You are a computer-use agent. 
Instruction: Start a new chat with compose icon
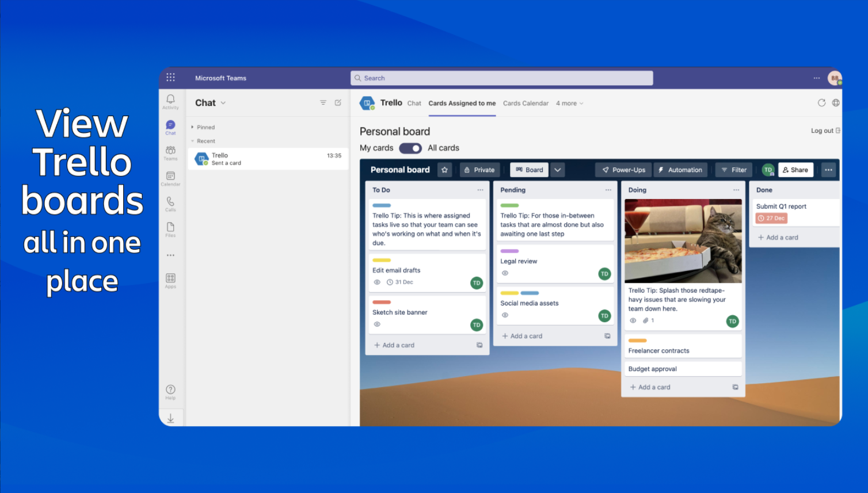tap(338, 103)
